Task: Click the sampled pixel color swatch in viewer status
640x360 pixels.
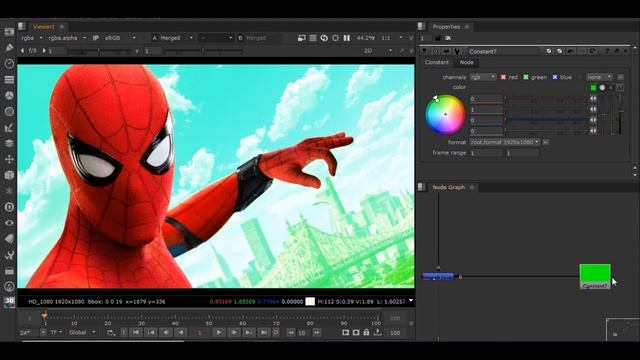Action: 310,302
